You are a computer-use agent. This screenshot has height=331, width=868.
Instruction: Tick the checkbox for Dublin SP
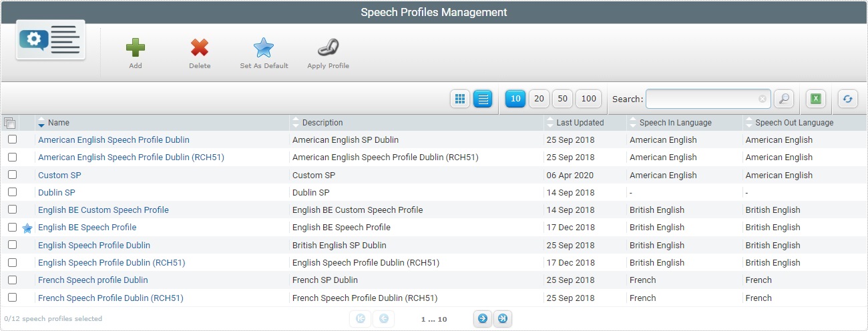click(12, 192)
